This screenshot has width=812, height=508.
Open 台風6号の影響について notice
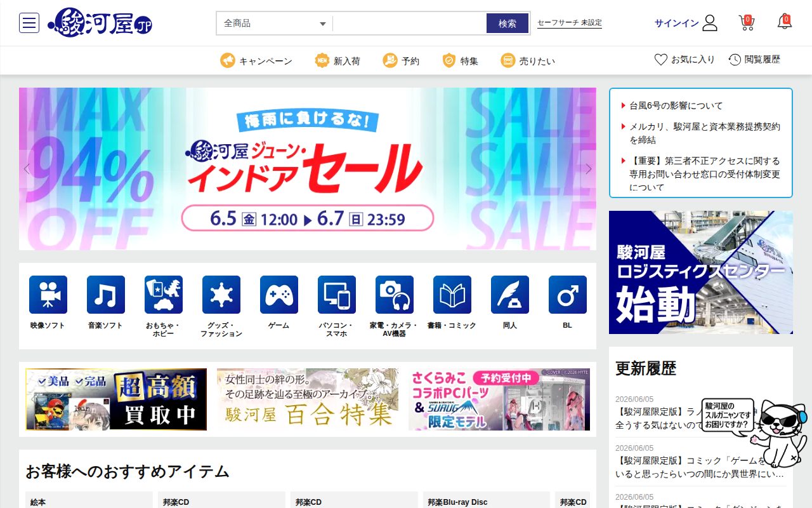click(676, 105)
